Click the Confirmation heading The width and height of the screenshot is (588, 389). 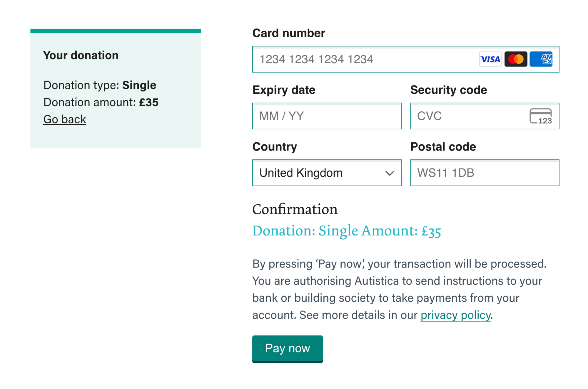295,209
